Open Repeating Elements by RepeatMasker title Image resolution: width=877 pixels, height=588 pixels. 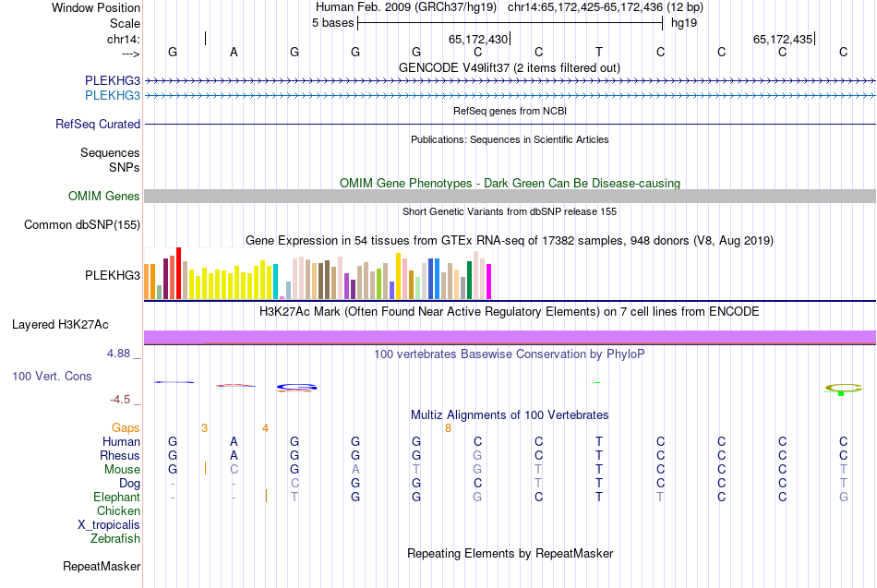510,554
